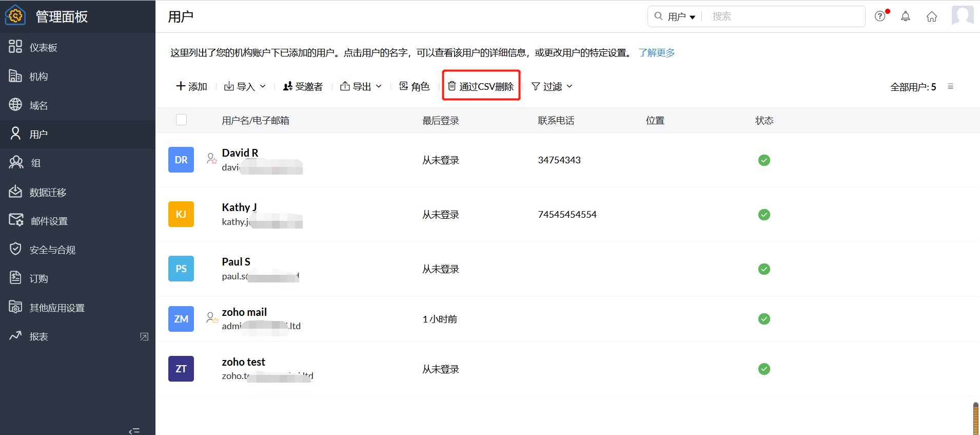Open the profile avatar at top right
This screenshot has width=980, height=435.
pos(962,15)
